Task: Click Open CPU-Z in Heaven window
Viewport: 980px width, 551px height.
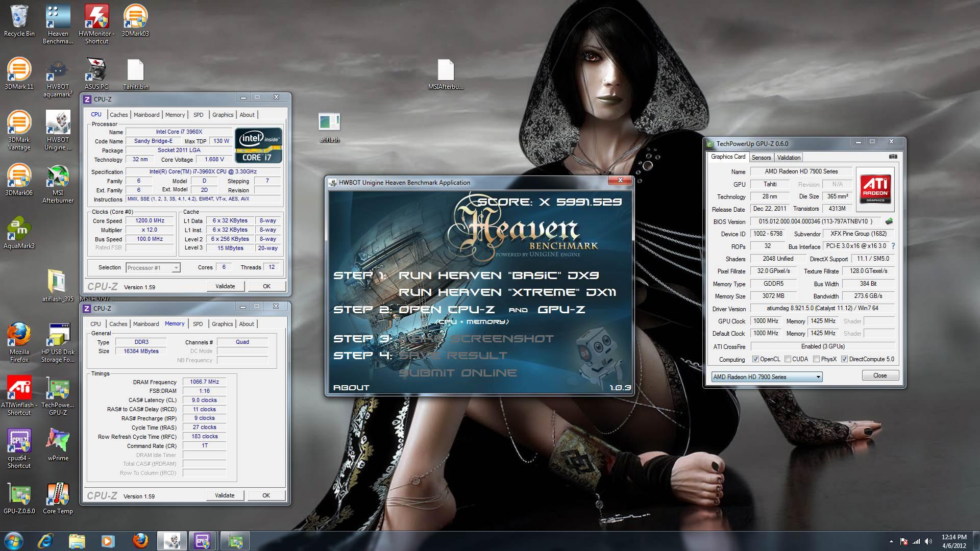Action: pyautogui.click(x=447, y=310)
